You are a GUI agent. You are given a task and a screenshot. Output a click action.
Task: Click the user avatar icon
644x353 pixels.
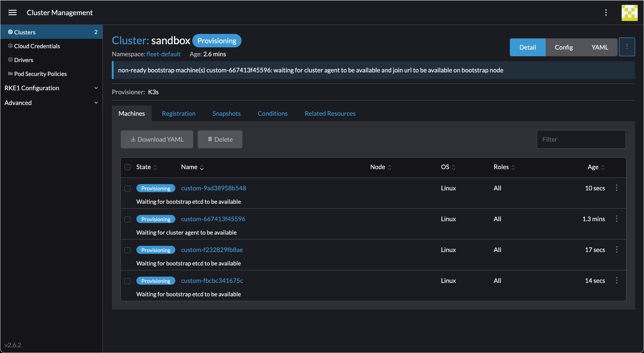point(629,13)
